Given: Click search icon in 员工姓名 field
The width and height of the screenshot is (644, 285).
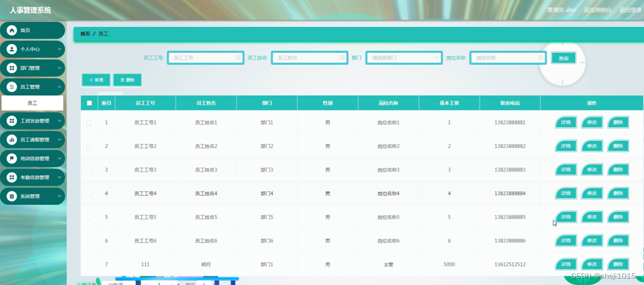Looking at the screenshot, I should [x=342, y=58].
